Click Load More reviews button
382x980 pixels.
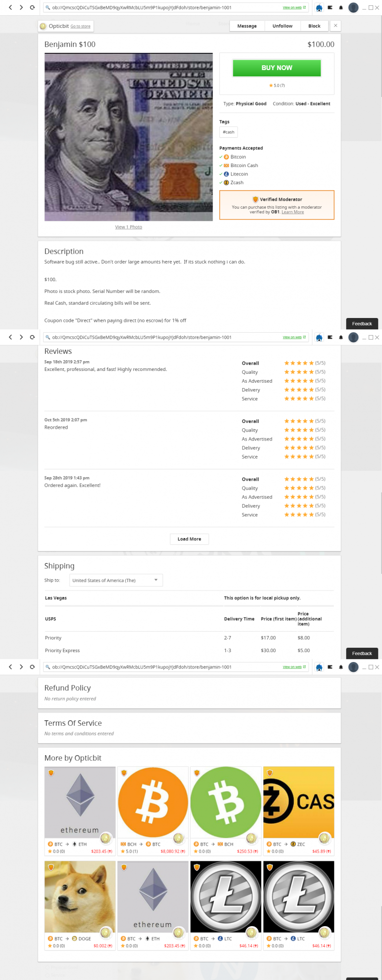(190, 539)
